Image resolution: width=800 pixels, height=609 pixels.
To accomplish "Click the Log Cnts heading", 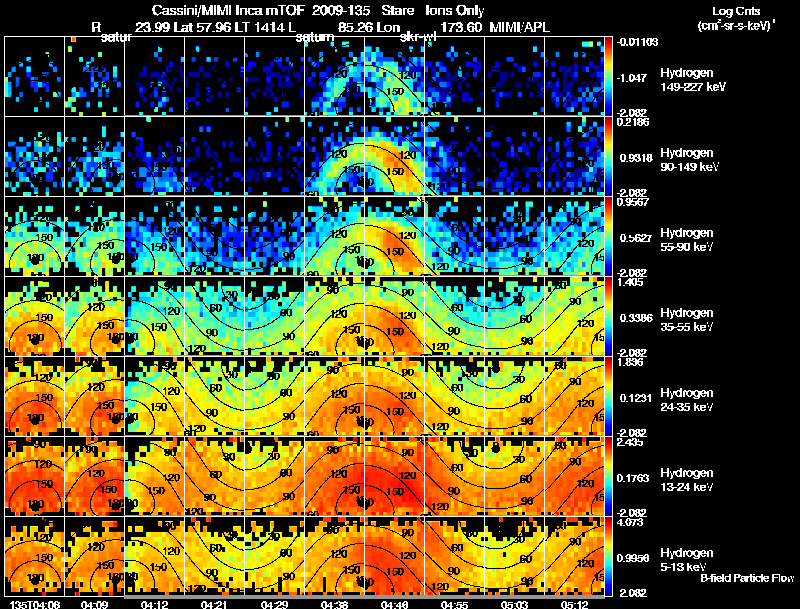I will [x=735, y=11].
